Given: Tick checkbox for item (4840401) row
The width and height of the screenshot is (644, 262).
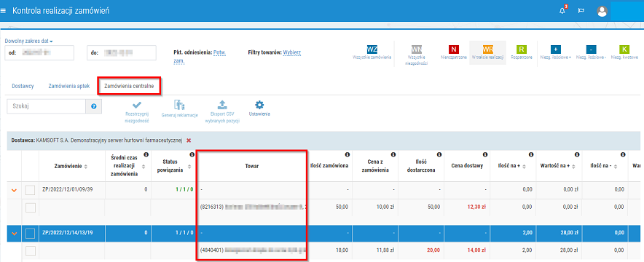Looking at the screenshot, I should click(31, 250).
